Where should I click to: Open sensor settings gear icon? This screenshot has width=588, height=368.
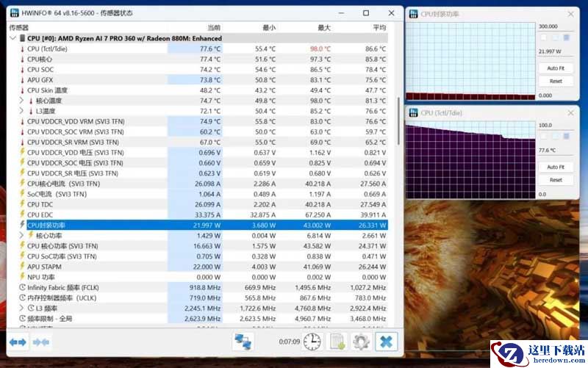click(362, 342)
